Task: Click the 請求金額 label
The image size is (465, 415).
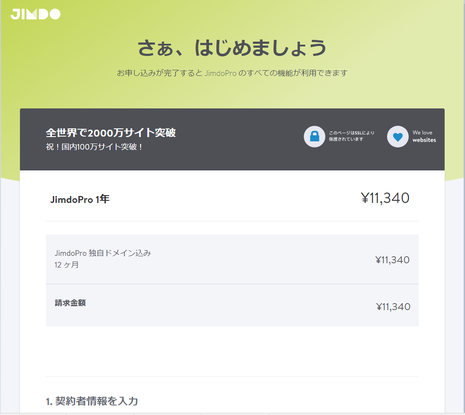Action: 70,303
